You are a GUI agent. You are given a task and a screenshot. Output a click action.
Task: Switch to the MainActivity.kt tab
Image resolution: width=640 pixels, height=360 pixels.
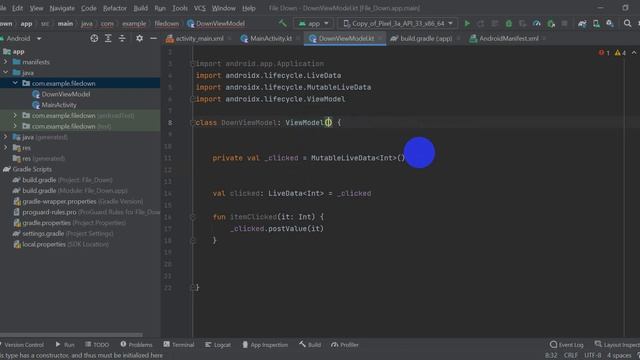[x=270, y=38]
